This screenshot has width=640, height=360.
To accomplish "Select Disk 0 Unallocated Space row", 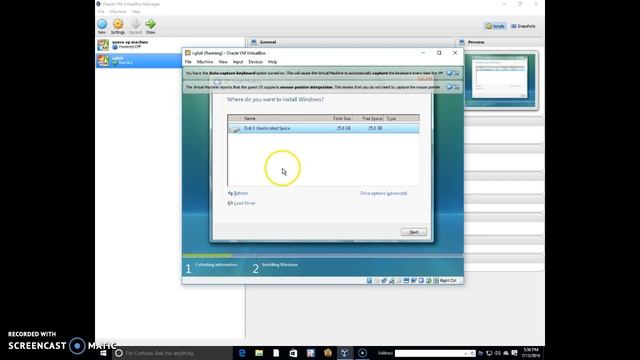I will (x=323, y=128).
